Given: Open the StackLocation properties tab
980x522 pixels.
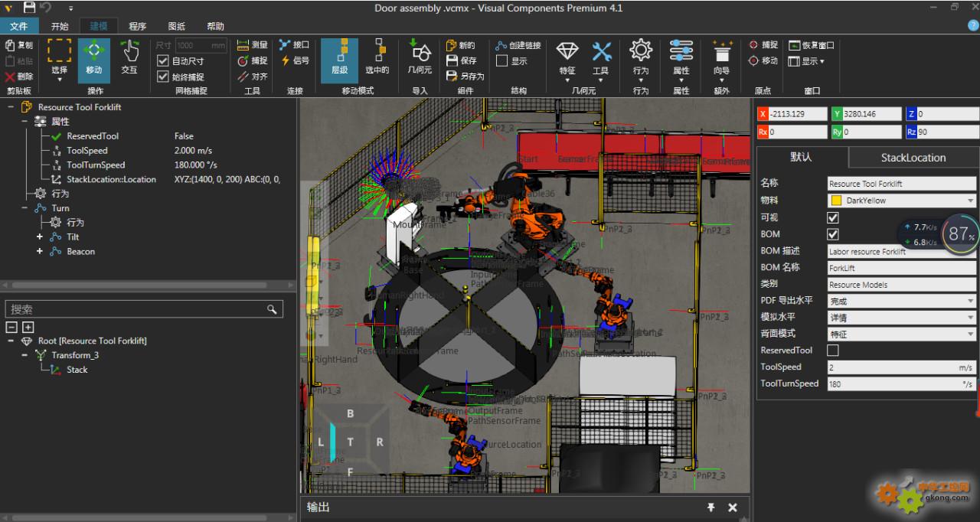Looking at the screenshot, I should (913, 158).
